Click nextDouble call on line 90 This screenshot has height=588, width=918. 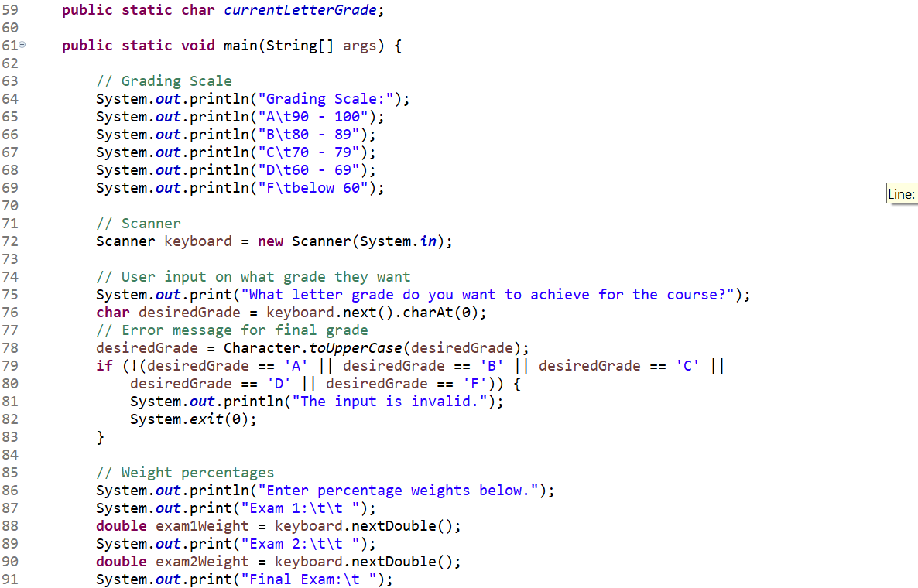tap(396, 561)
